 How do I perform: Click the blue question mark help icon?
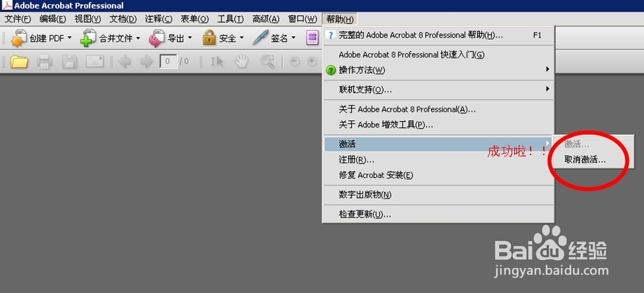pyautogui.click(x=331, y=36)
